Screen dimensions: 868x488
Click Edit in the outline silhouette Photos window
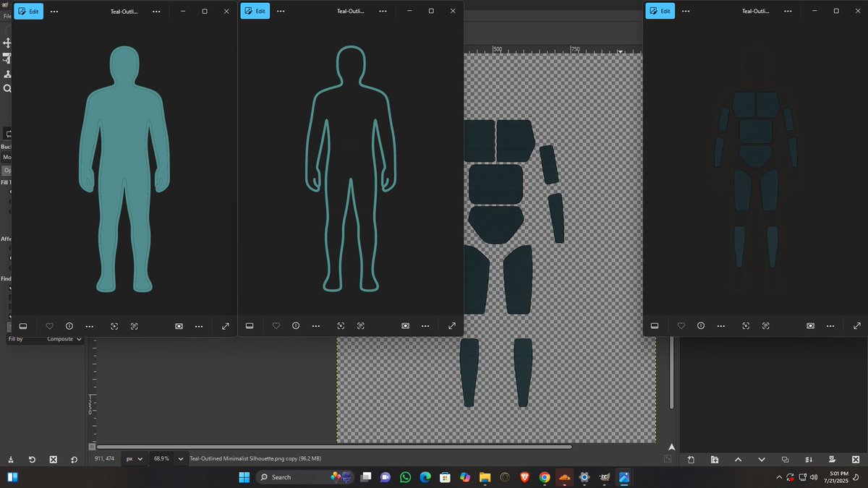(255, 12)
